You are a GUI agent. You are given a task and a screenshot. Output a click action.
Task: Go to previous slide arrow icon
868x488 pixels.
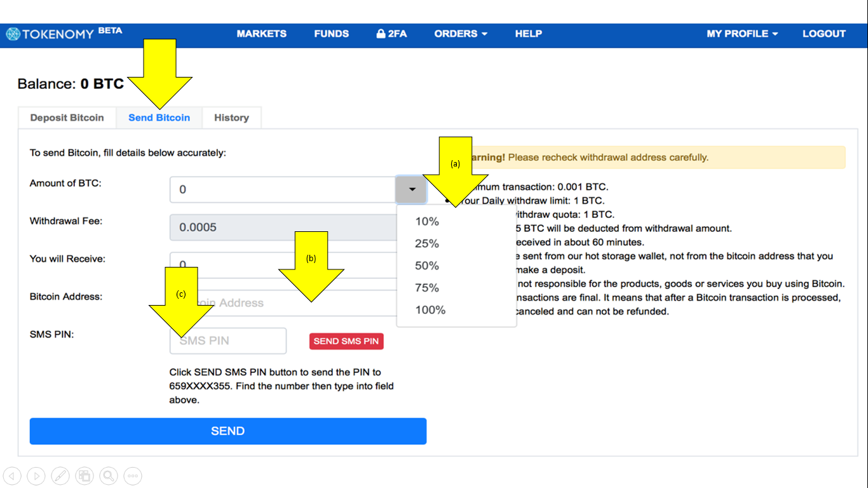tap(13, 475)
